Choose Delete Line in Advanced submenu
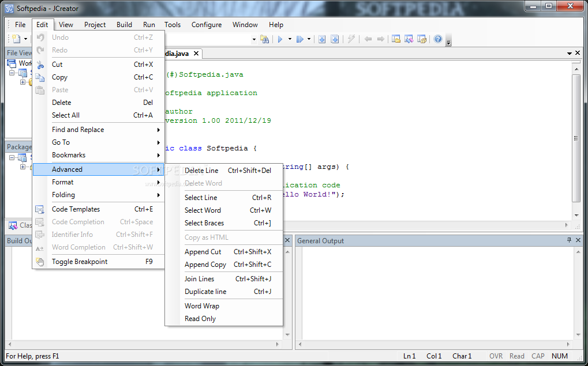 pyautogui.click(x=224, y=171)
